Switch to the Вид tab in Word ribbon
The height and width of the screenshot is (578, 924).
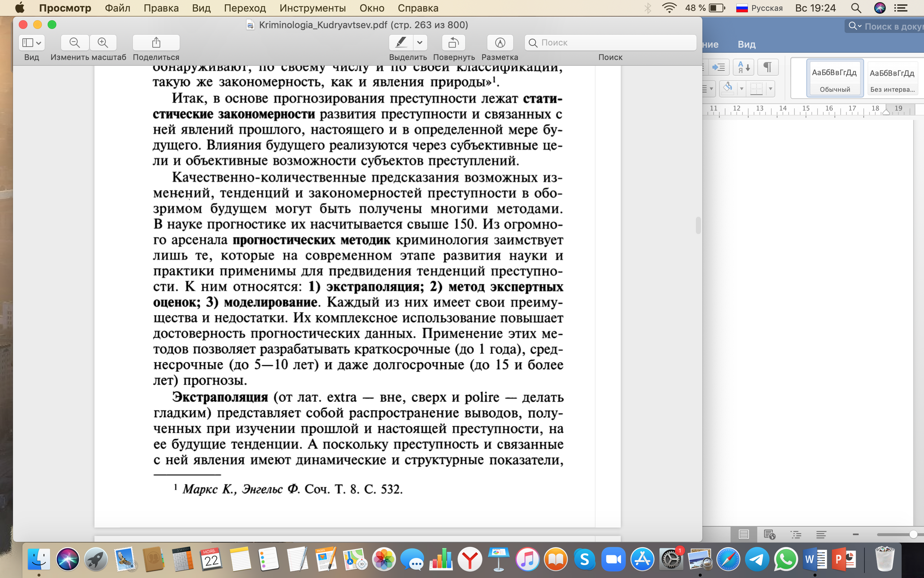746,44
